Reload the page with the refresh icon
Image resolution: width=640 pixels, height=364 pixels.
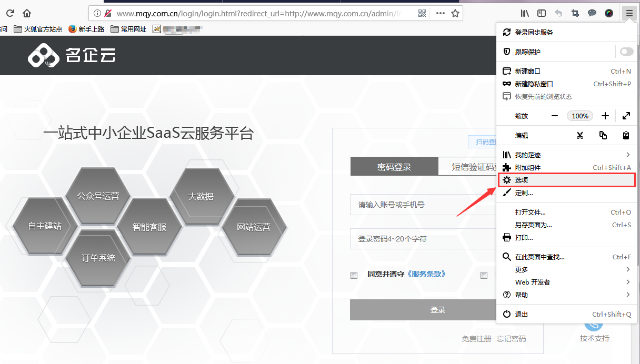(10, 13)
